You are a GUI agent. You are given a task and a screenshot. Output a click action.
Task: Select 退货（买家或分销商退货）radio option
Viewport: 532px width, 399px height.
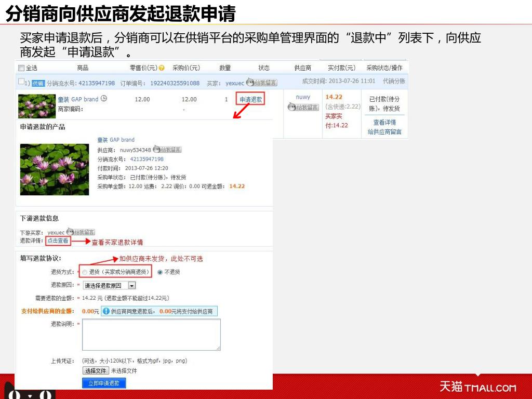(x=85, y=272)
